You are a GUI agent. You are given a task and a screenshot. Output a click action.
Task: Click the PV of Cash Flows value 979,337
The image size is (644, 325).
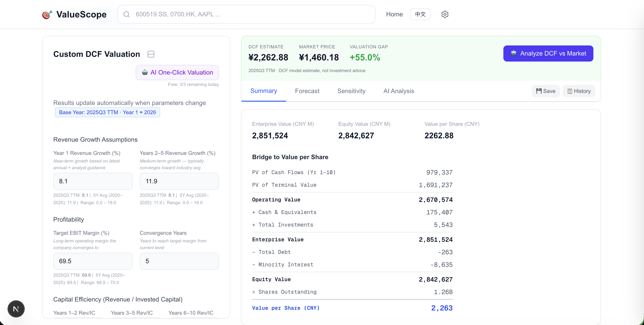439,172
